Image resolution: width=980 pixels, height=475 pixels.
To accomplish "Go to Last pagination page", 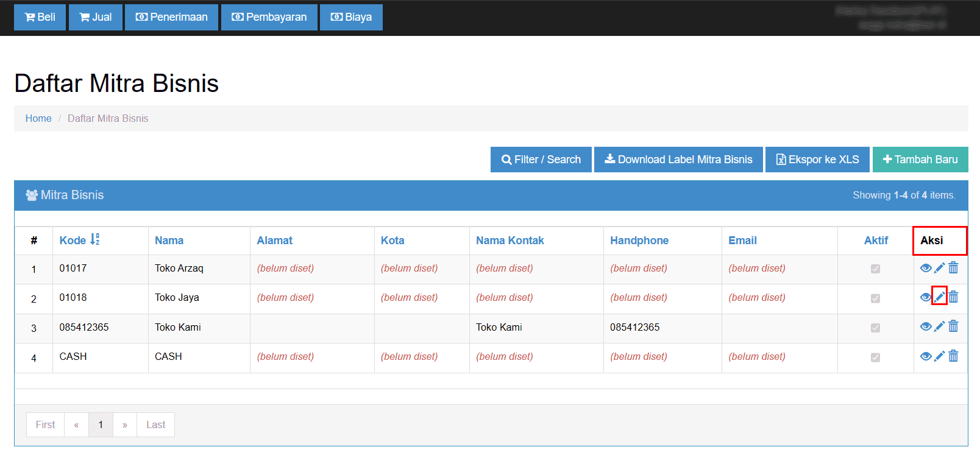I will coord(155,424).
